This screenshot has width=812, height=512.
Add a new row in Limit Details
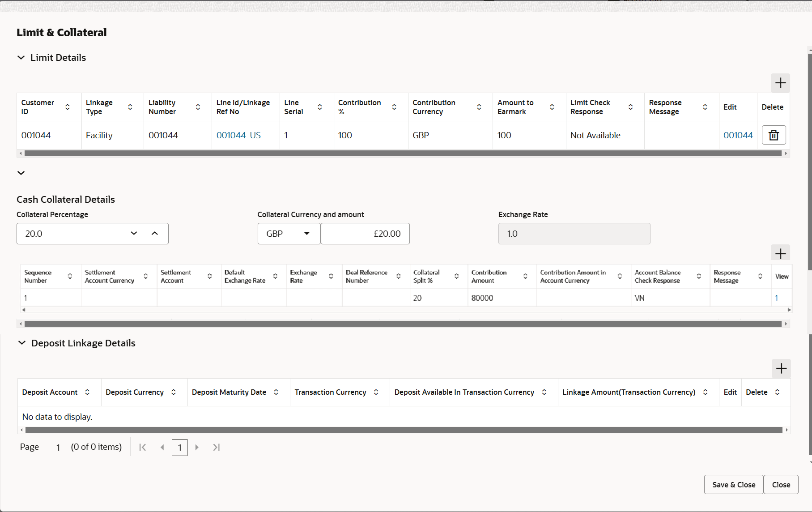(x=780, y=83)
